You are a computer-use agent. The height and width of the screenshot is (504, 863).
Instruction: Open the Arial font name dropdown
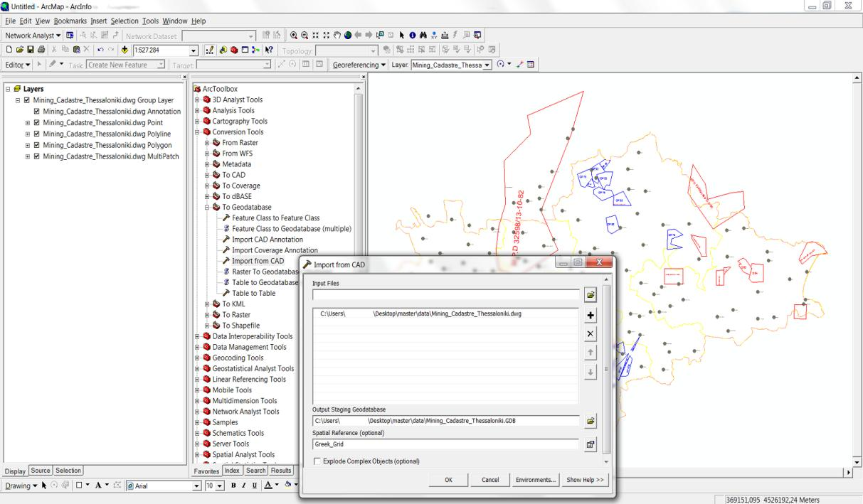[198, 487]
